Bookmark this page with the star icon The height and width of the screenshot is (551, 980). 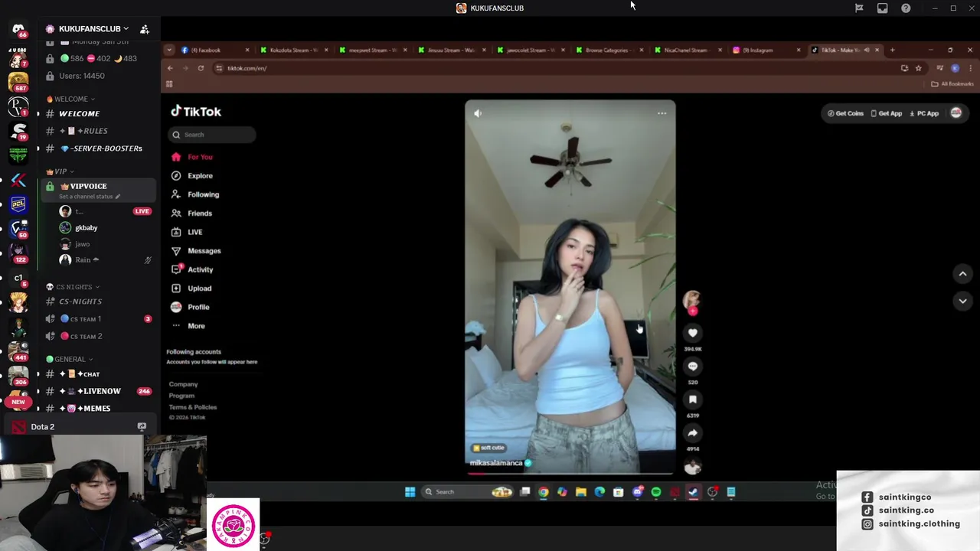919,68
